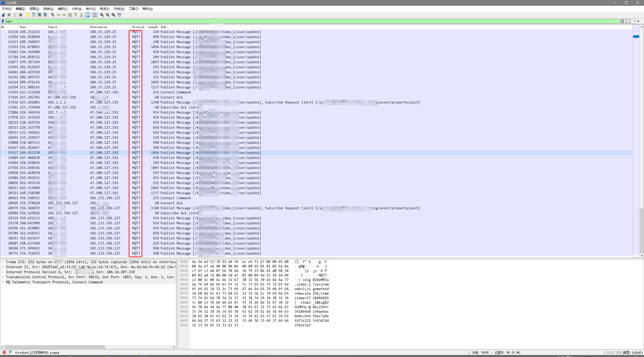Image resolution: width=644 pixels, height=357 pixels.
Task: Expand the Ethernet II tree node
Action: pos(3,267)
